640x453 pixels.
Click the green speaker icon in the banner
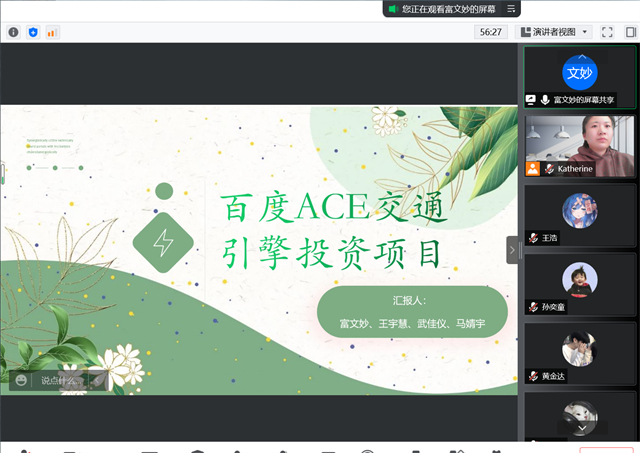click(393, 9)
